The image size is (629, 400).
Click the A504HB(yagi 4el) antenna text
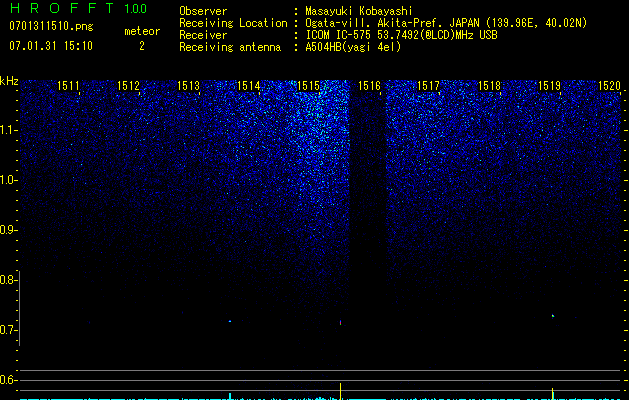(353, 47)
